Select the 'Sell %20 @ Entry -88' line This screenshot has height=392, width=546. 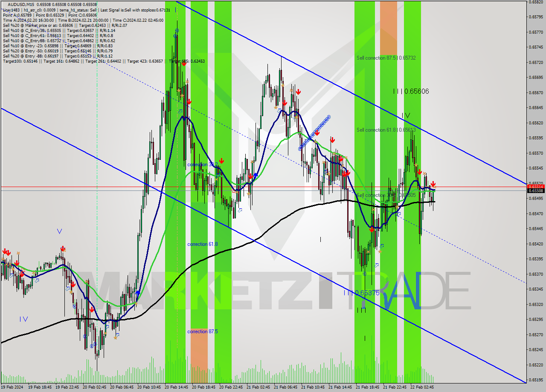pos(58,56)
